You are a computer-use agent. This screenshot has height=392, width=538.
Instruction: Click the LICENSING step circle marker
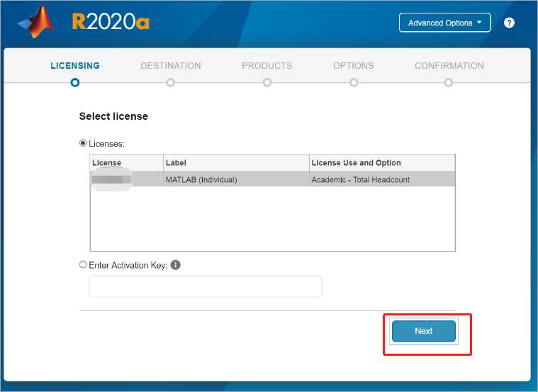(x=75, y=83)
